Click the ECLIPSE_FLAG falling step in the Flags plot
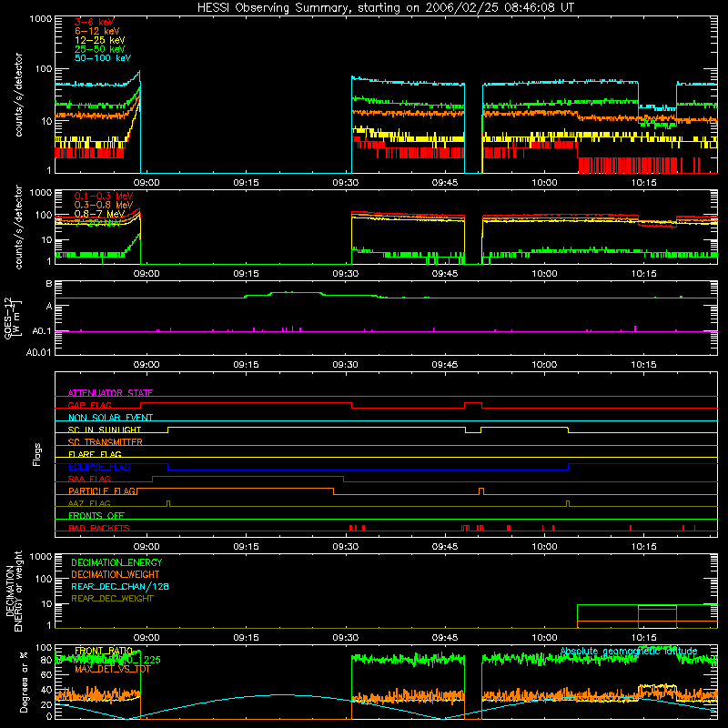Viewport: 728px width, 728px height. tap(168, 467)
